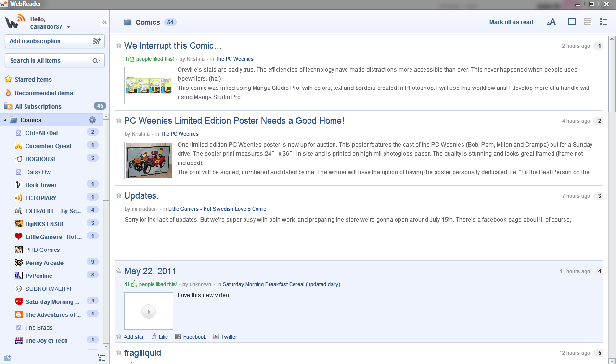
Task: Star the 'We Interrupt this Comic…' article
Action: pyautogui.click(x=119, y=46)
